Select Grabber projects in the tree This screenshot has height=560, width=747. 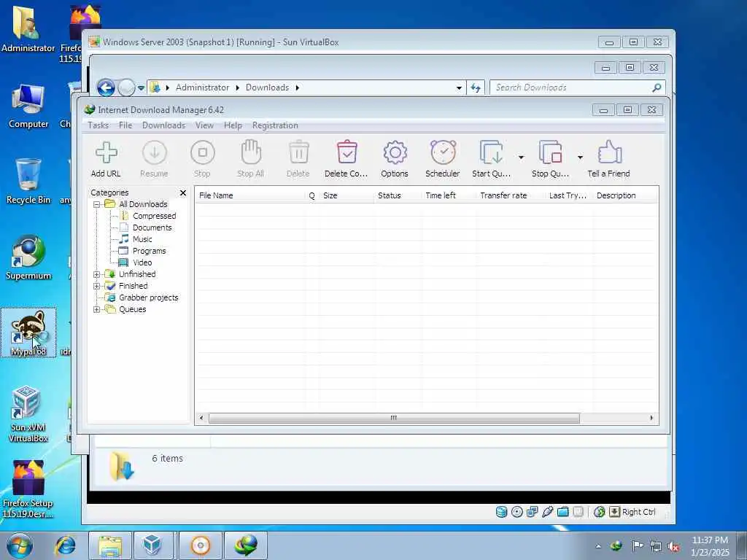click(x=148, y=297)
